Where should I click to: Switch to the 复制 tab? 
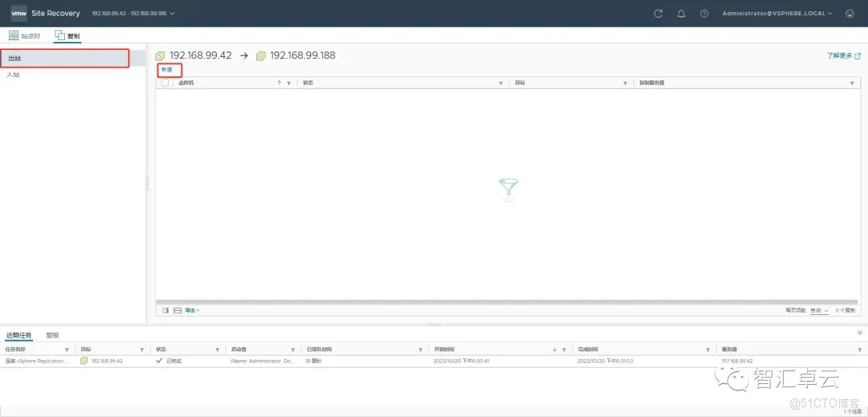coord(68,36)
